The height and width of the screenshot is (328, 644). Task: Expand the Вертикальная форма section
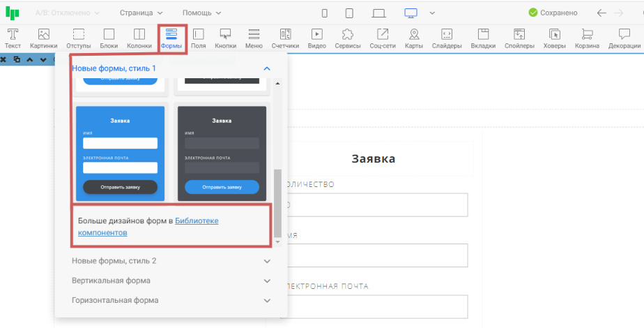[x=170, y=281]
